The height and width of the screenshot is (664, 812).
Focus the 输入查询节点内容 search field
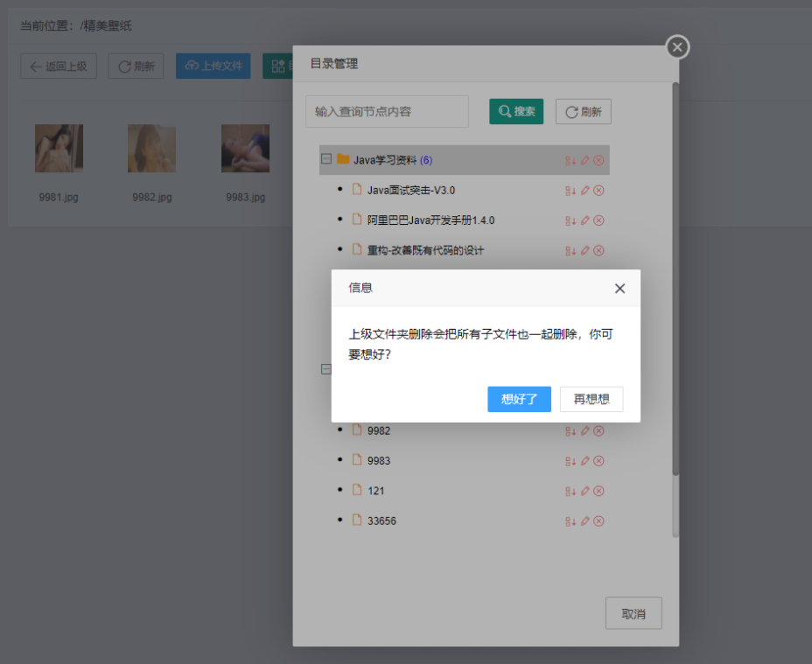click(387, 111)
